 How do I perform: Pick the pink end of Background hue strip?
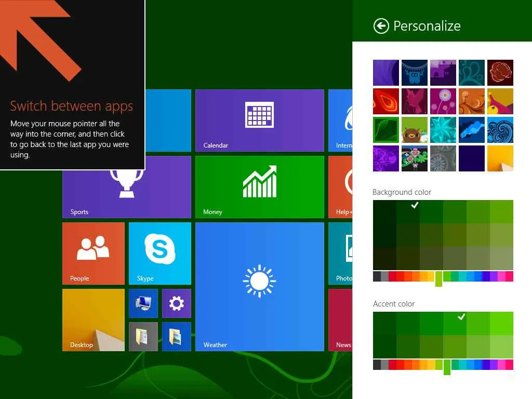coord(509,276)
